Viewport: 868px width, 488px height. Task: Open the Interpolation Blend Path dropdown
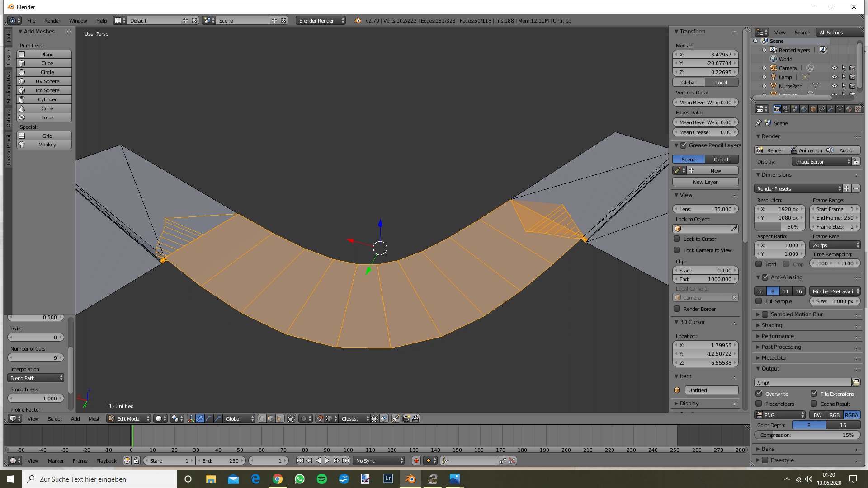click(36, 378)
